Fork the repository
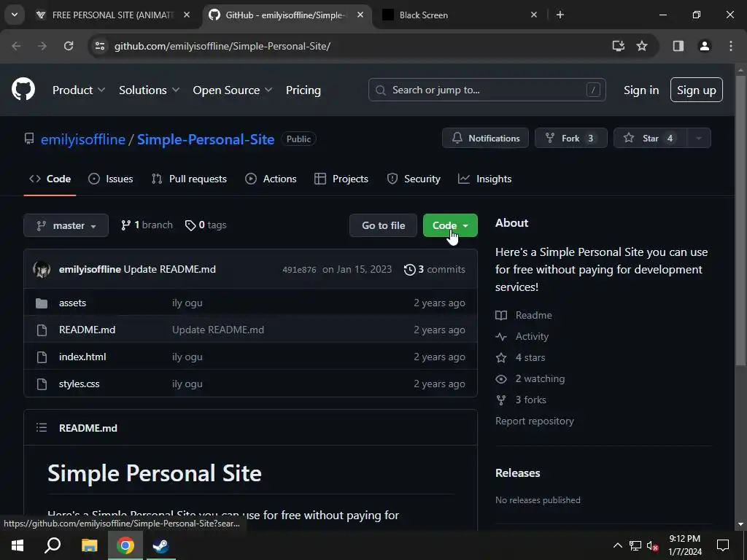Image resolution: width=747 pixels, height=560 pixels. (570, 138)
